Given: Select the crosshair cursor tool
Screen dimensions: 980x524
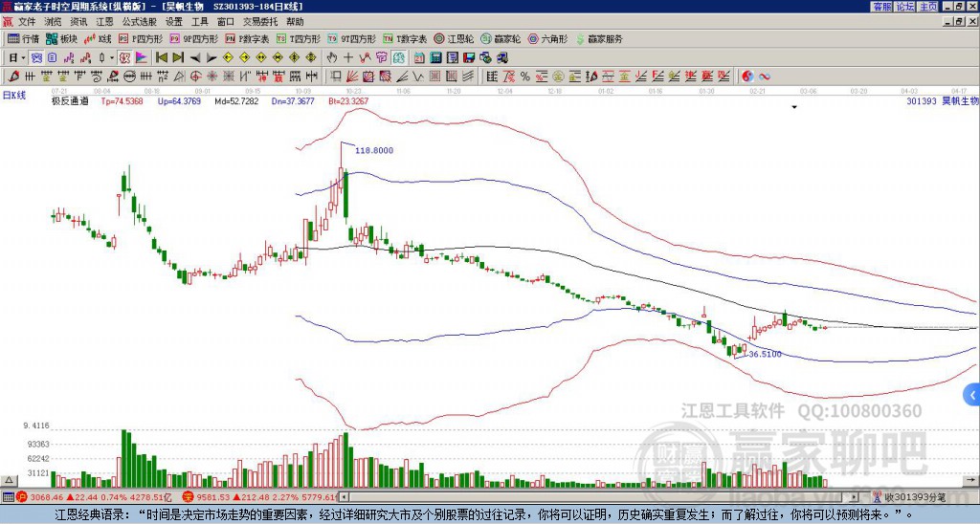Looking at the screenshot, I should 348,58.
